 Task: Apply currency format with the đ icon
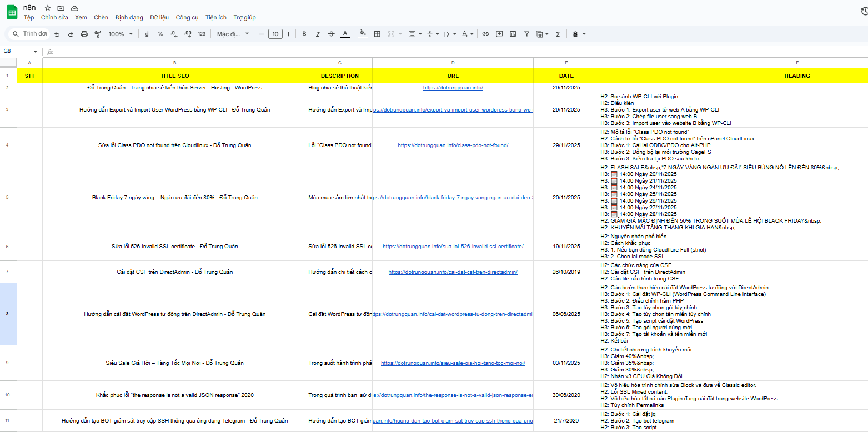pos(147,34)
